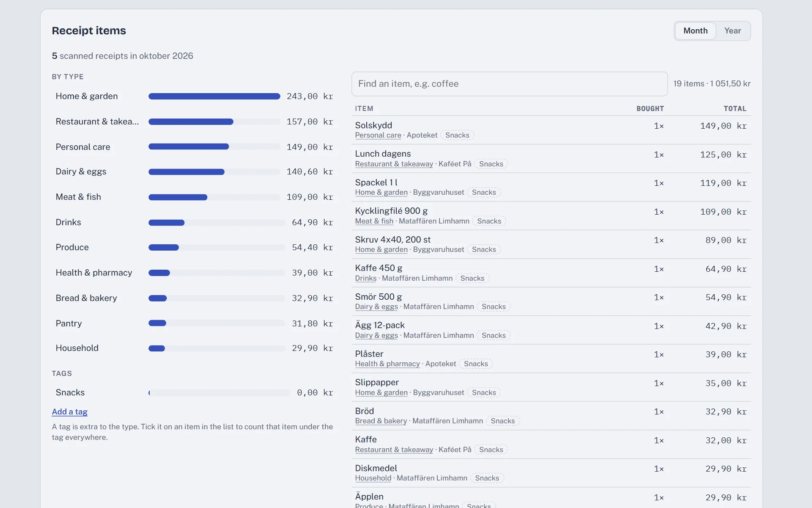Click the ITEM column header
The width and height of the screenshot is (812, 508).
(x=364, y=109)
